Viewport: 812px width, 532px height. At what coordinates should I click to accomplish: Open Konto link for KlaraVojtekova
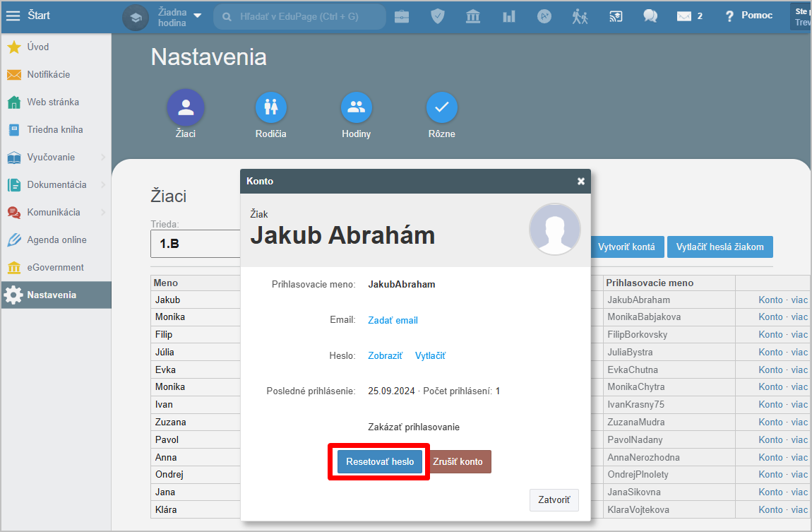click(x=770, y=509)
